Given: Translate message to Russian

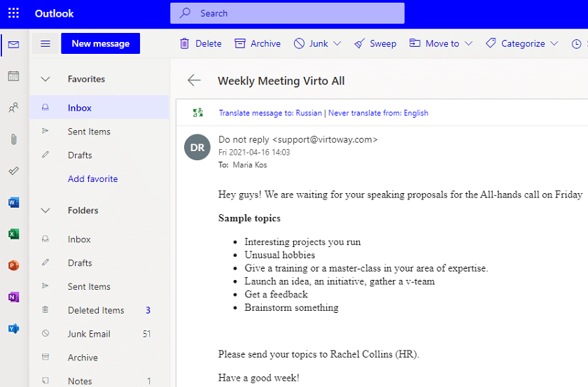Looking at the screenshot, I should pos(270,113).
